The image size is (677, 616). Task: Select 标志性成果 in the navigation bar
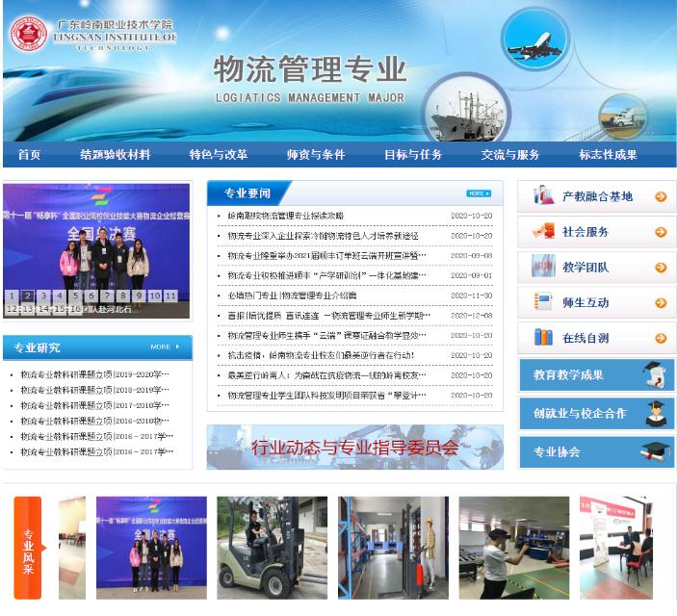(x=607, y=155)
